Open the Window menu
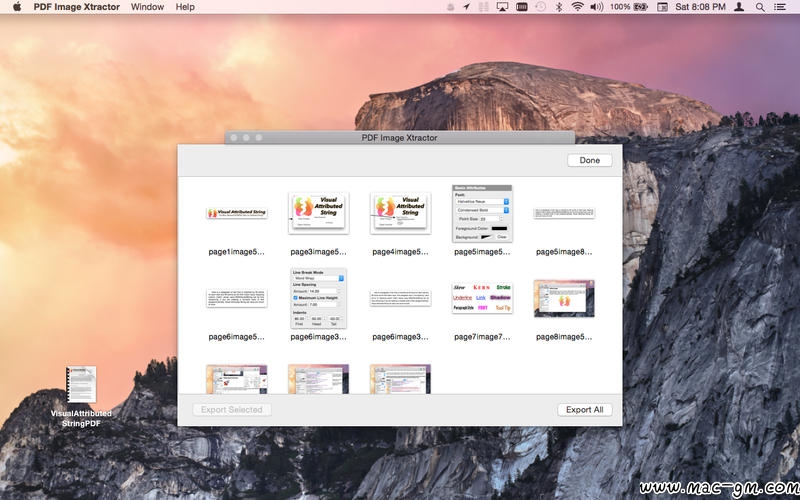 (147, 7)
